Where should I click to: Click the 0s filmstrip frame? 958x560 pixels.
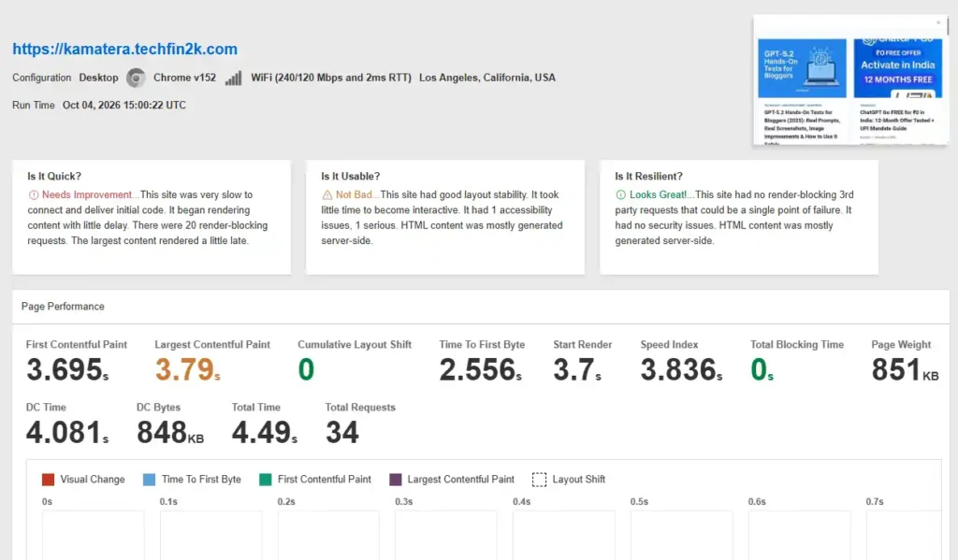[93, 535]
